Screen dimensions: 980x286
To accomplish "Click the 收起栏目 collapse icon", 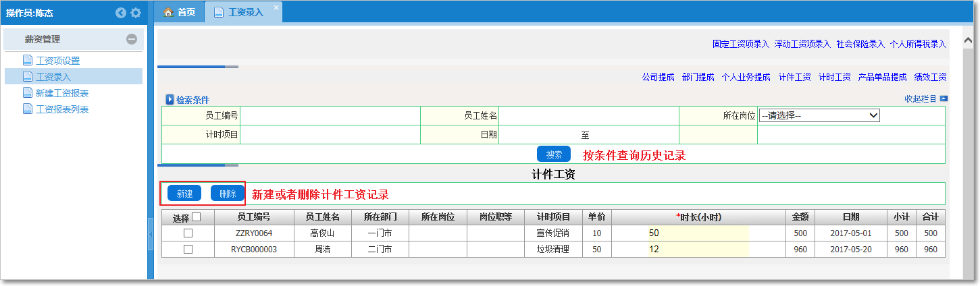I will (x=944, y=99).
